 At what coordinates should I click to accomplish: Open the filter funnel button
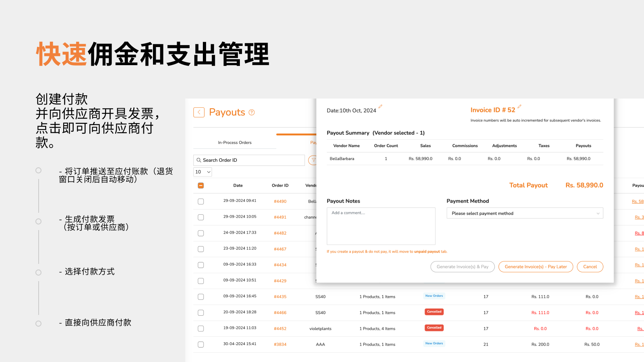312,160
